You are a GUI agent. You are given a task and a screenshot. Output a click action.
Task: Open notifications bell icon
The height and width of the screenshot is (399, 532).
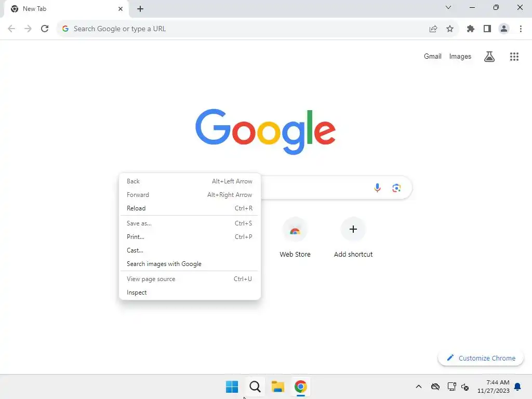517,387
